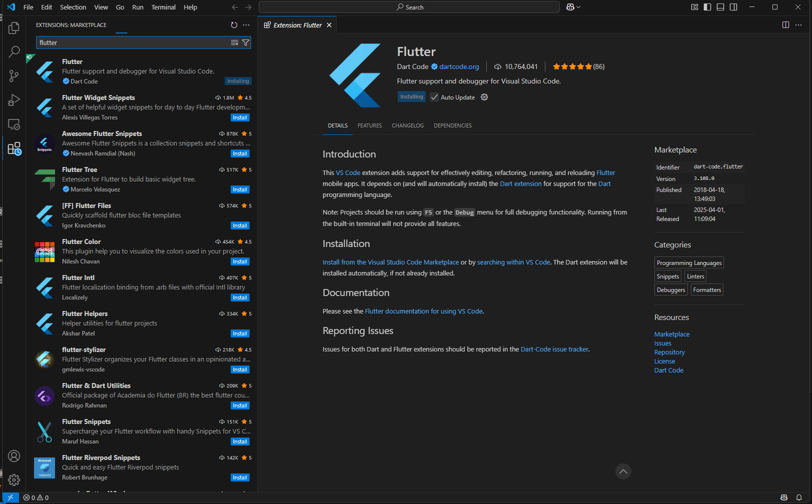Screen dimensions: 812x504
Task: Install Awesome Flutter Snippets extension
Action: pos(240,153)
